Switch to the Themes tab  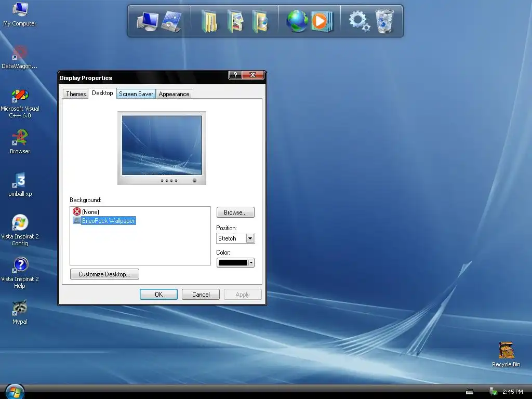pyautogui.click(x=76, y=94)
